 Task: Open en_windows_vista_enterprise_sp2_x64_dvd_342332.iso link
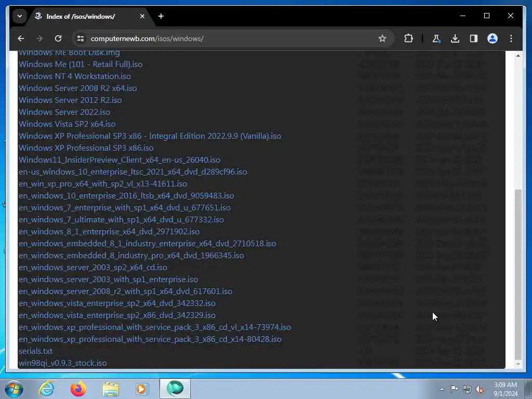point(117,303)
